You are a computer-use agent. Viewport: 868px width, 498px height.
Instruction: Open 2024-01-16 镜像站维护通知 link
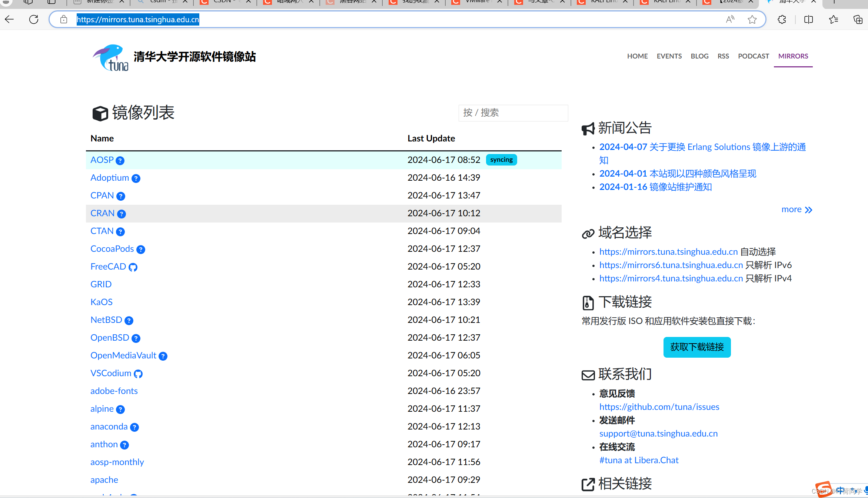[x=655, y=187]
